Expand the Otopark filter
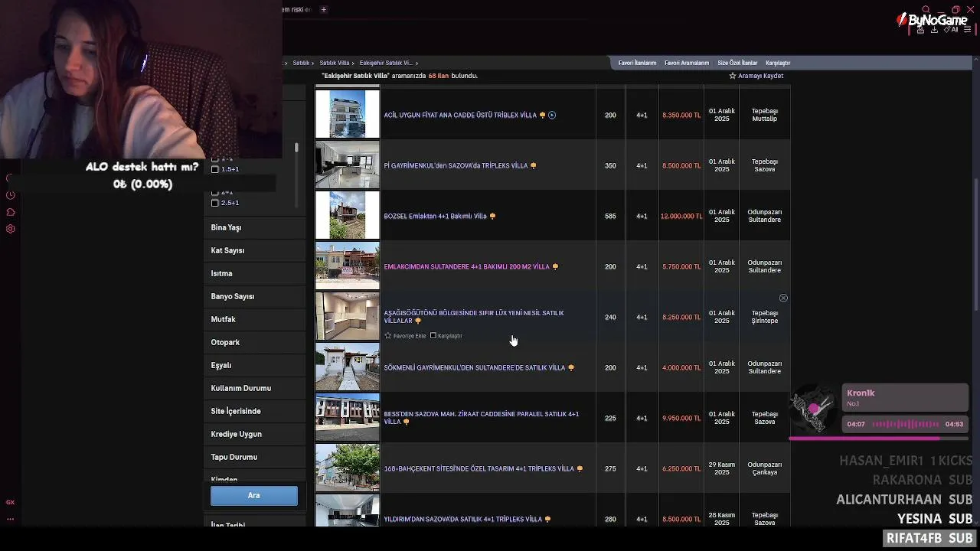Viewport: 980px width, 551px height. (x=255, y=342)
